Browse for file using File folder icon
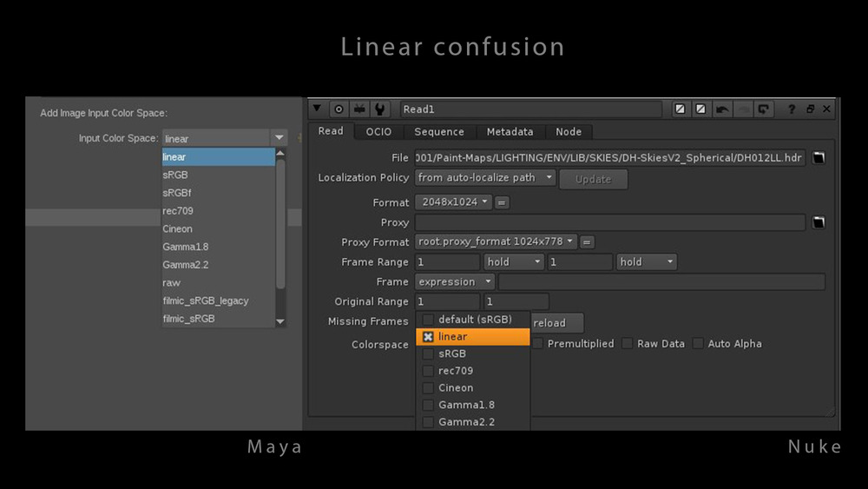868x489 pixels. [819, 158]
